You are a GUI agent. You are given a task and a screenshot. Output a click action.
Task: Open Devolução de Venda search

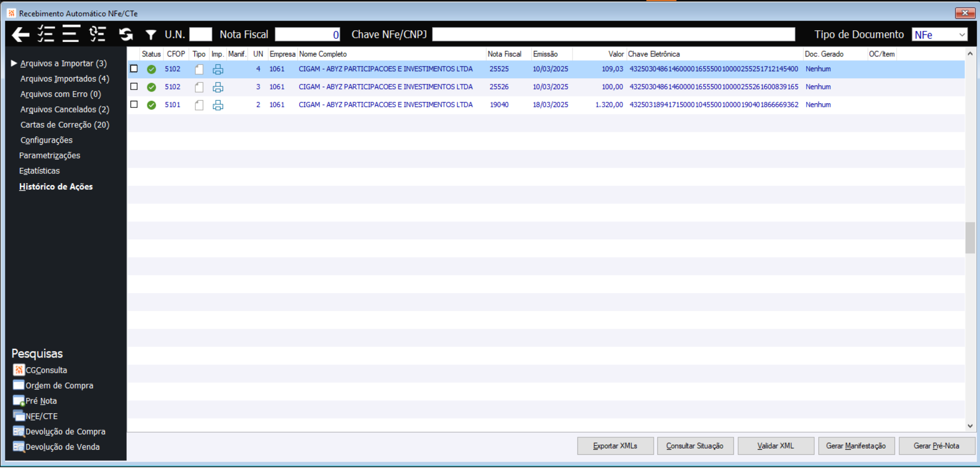pos(56,447)
